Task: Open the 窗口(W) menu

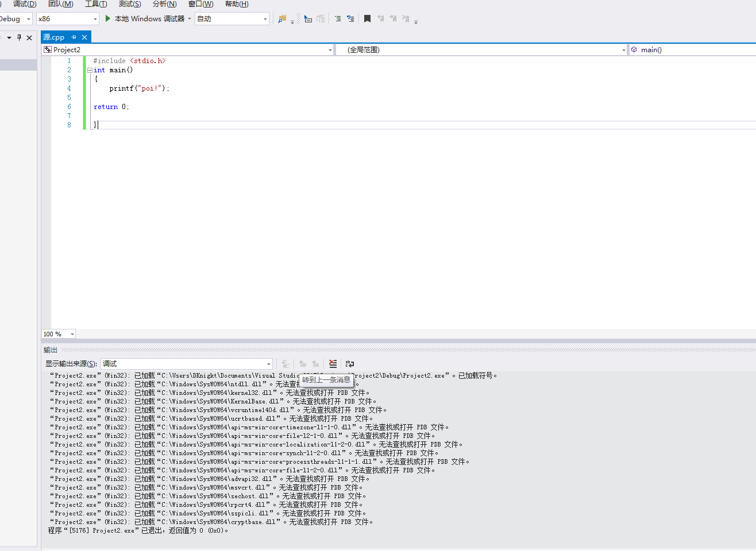Action: tap(201, 4)
